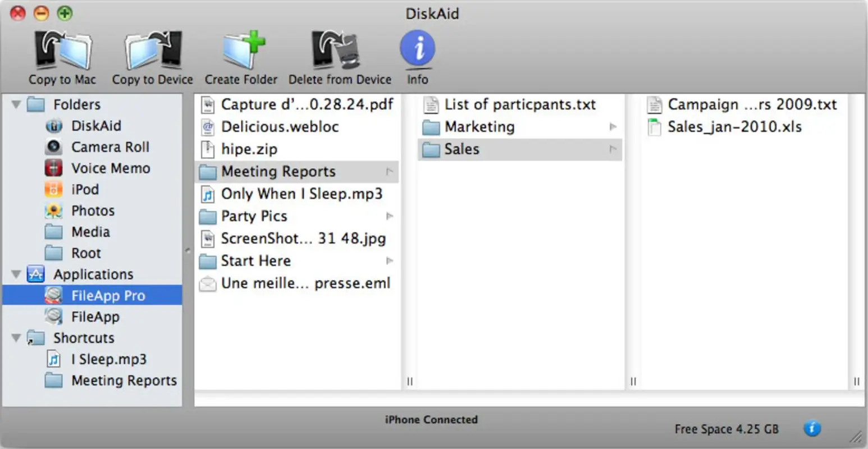868x449 pixels.
Task: Expand the Marketing folder arrow
Action: [613, 127]
